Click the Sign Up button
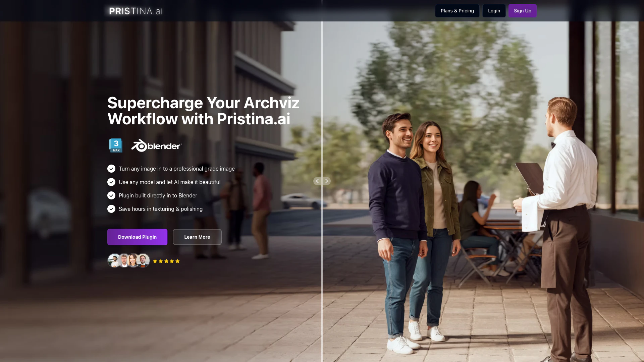The height and width of the screenshot is (362, 644). click(x=523, y=11)
